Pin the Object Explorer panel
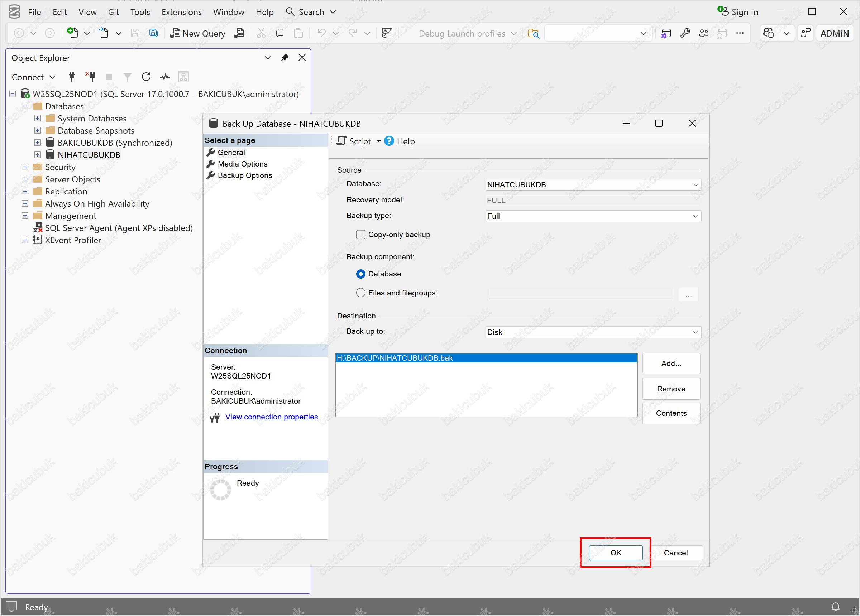The image size is (860, 616). tap(285, 58)
